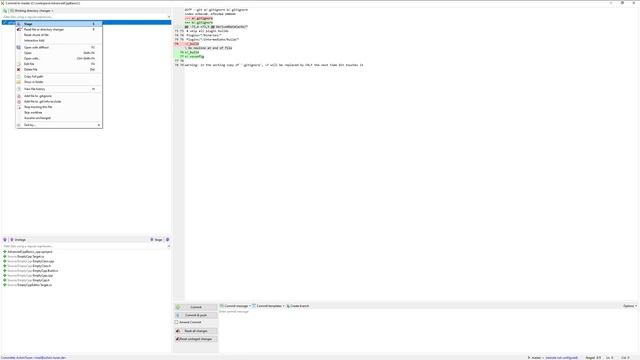Viewport: 640px width, 360px height.
Task: Open the Options dropdown
Action: click(x=630, y=306)
